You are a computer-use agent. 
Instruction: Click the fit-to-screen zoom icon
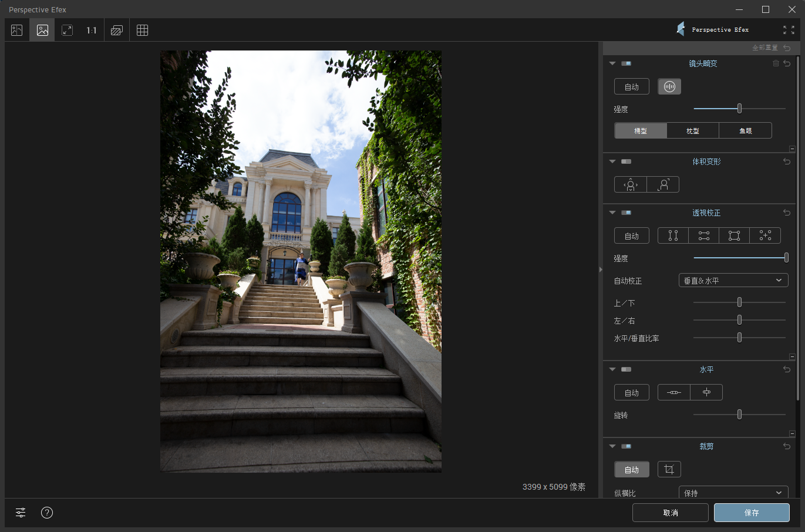pos(67,30)
